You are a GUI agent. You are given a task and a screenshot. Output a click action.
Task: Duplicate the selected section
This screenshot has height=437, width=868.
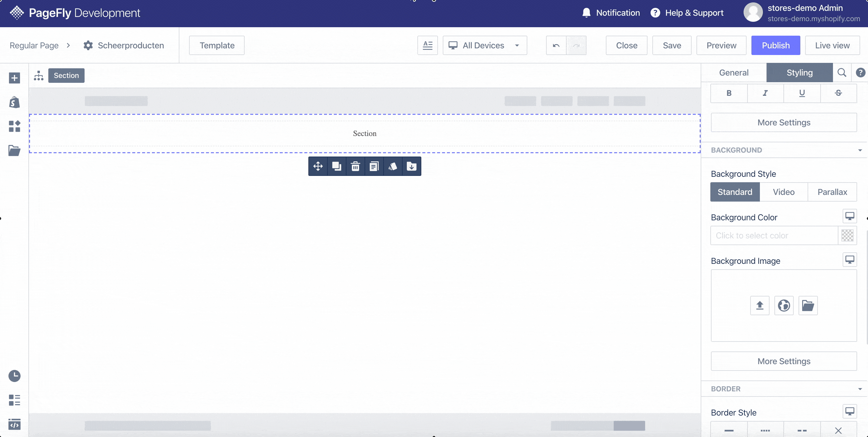point(337,166)
